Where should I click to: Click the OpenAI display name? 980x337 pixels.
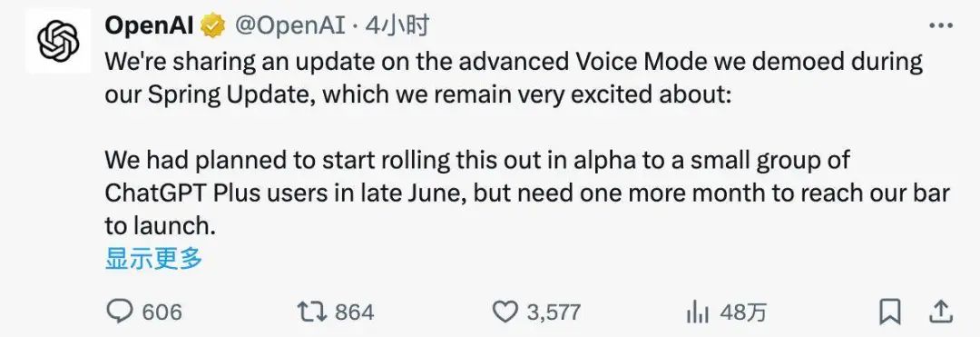[150, 26]
